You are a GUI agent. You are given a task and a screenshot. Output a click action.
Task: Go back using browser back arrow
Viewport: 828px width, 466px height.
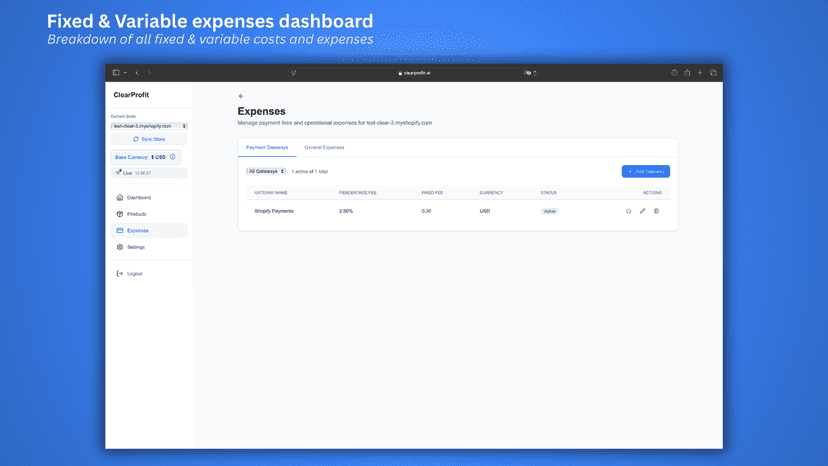(x=137, y=73)
